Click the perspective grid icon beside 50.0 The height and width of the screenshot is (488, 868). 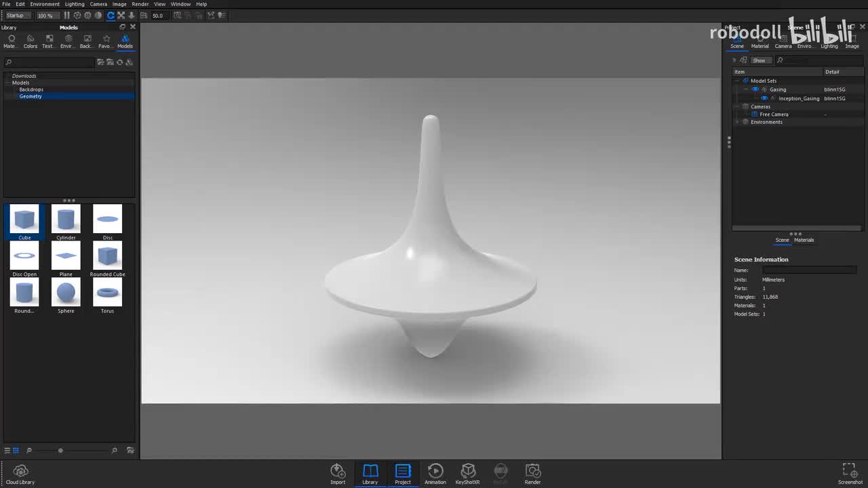coord(144,15)
